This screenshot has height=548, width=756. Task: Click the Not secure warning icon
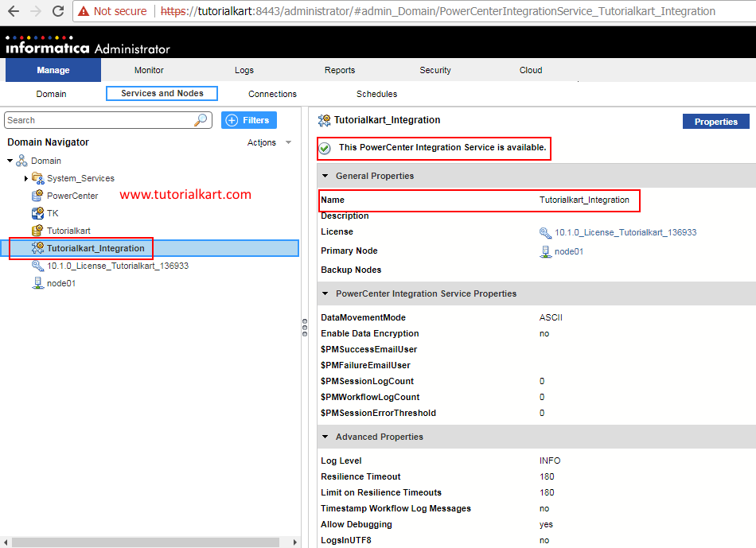pyautogui.click(x=84, y=11)
